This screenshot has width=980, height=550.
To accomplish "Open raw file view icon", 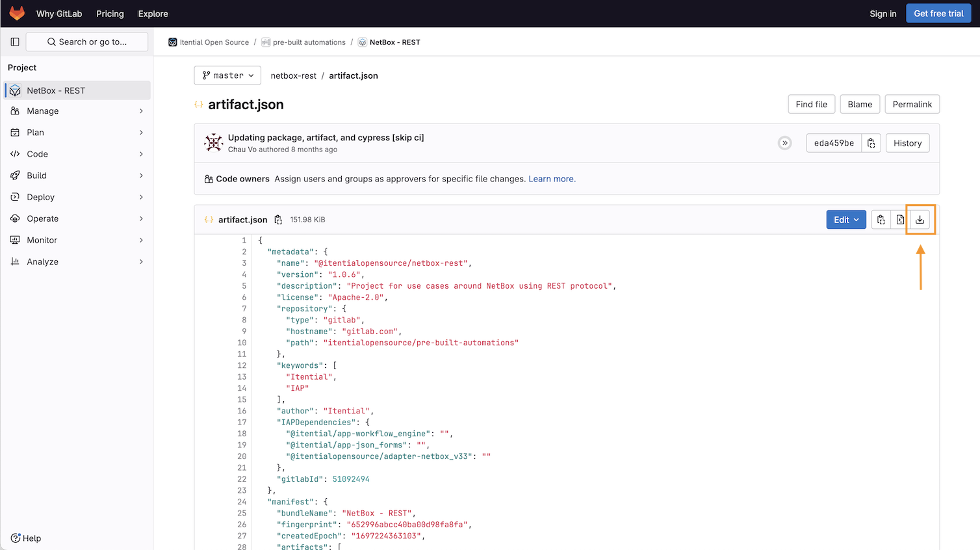I will point(900,220).
